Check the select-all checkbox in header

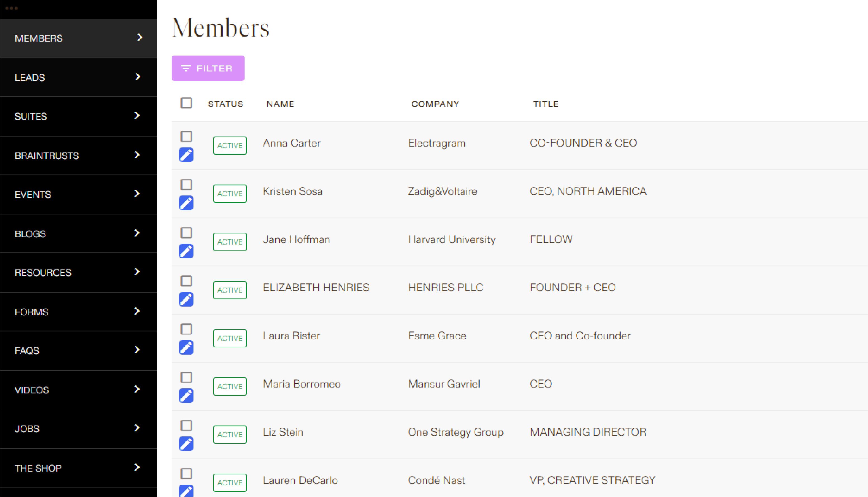pyautogui.click(x=186, y=103)
